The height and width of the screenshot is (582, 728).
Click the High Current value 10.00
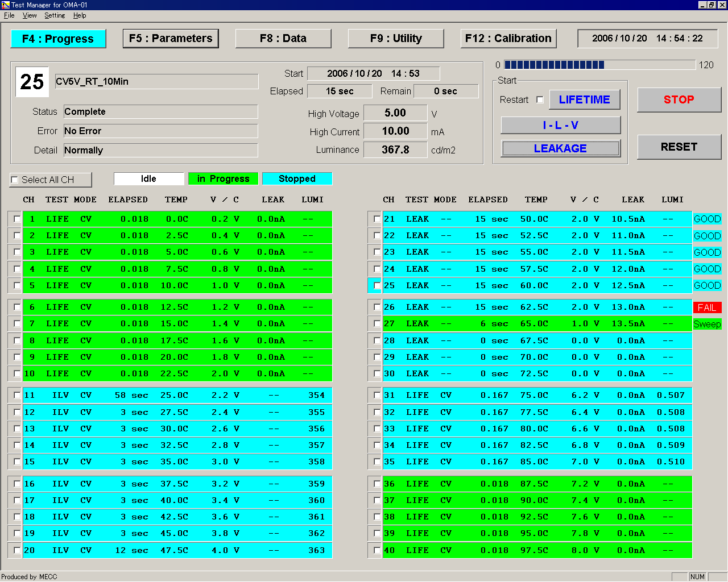click(x=395, y=131)
